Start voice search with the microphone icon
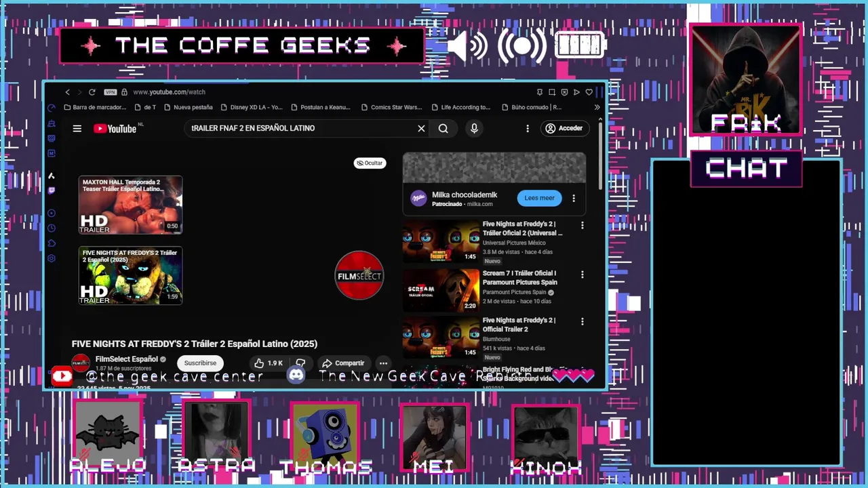 click(474, 128)
